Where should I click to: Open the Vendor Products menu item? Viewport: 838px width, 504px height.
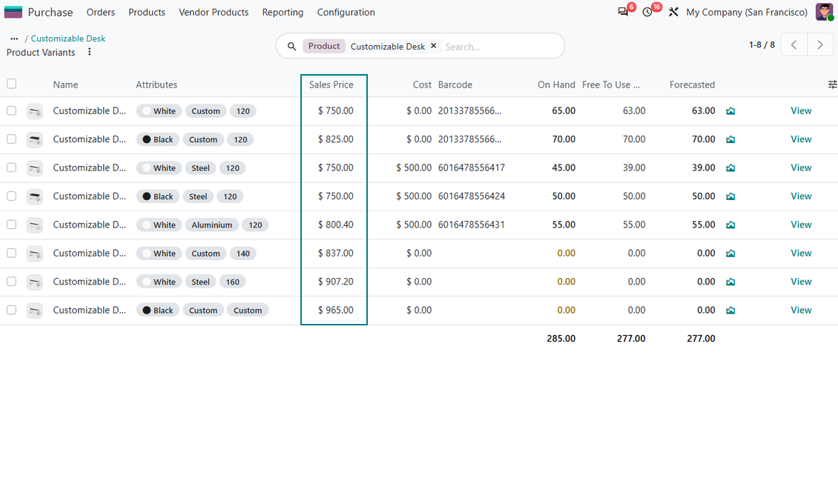coord(214,13)
